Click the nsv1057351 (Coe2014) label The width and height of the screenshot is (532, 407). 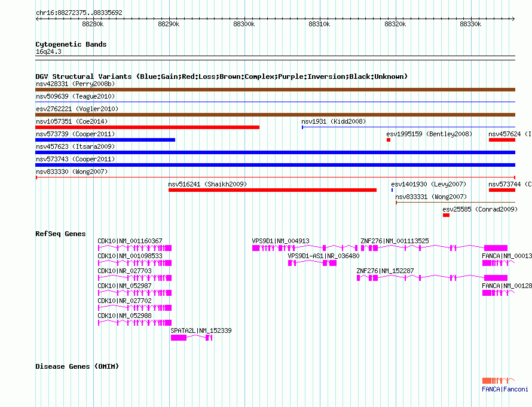click(x=72, y=121)
